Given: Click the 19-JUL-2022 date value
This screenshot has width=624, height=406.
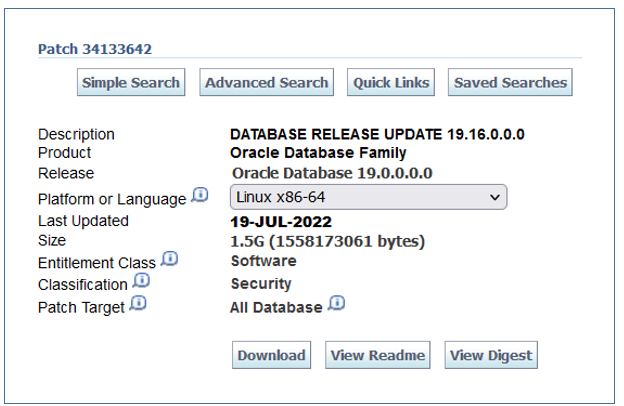Looking at the screenshot, I should pyautogui.click(x=281, y=222).
